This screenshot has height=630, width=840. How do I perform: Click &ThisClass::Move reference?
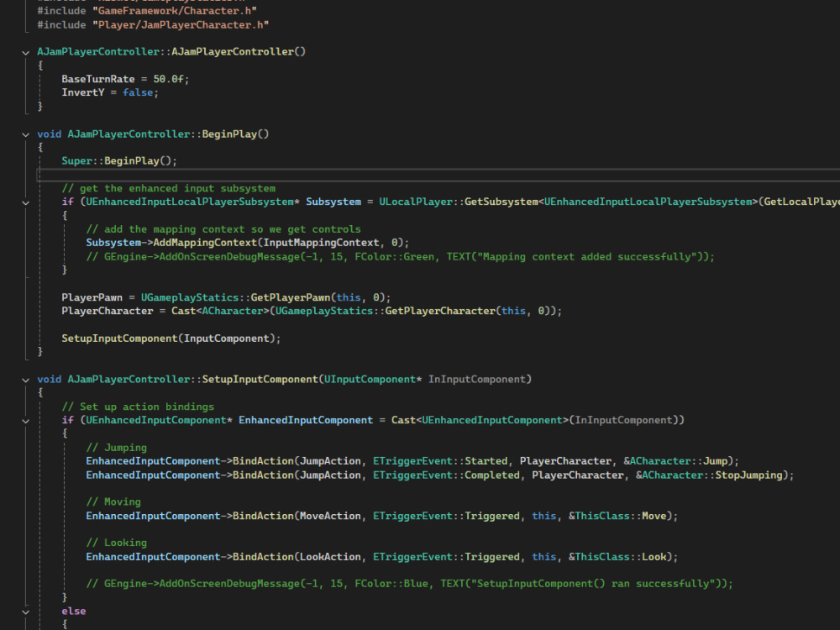617,516
